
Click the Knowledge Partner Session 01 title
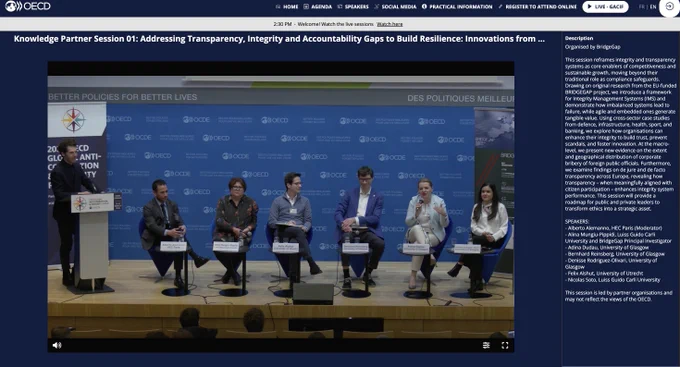click(279, 39)
